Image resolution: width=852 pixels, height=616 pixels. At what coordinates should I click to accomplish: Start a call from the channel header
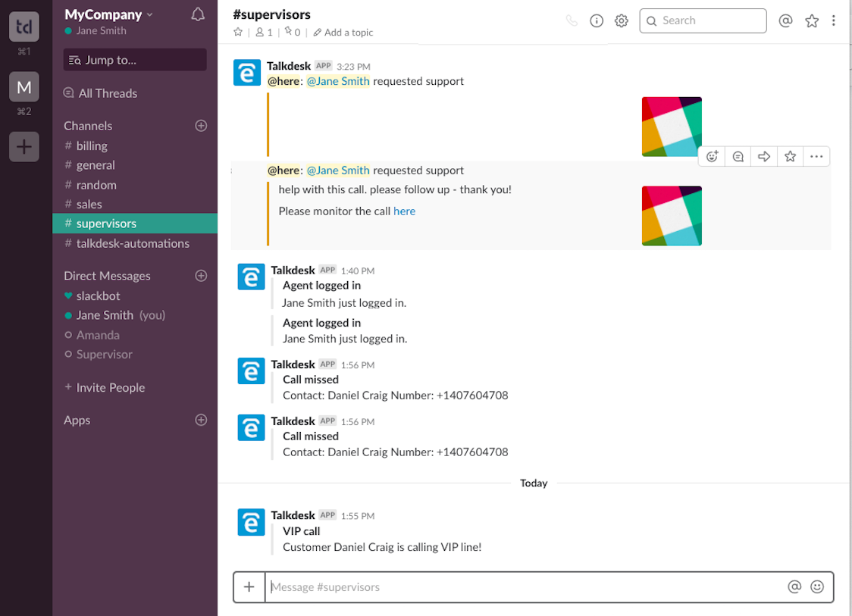[x=572, y=20]
